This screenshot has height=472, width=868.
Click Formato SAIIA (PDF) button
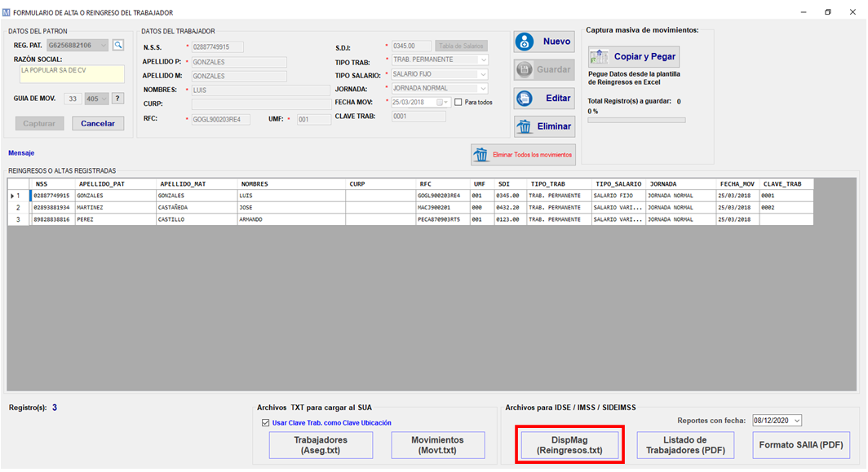(801, 445)
